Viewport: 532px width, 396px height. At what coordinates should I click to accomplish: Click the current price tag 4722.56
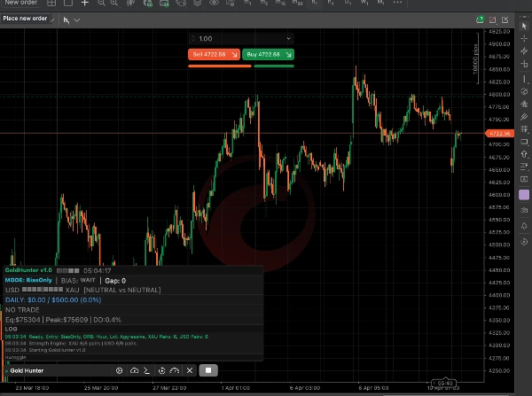tap(499, 134)
